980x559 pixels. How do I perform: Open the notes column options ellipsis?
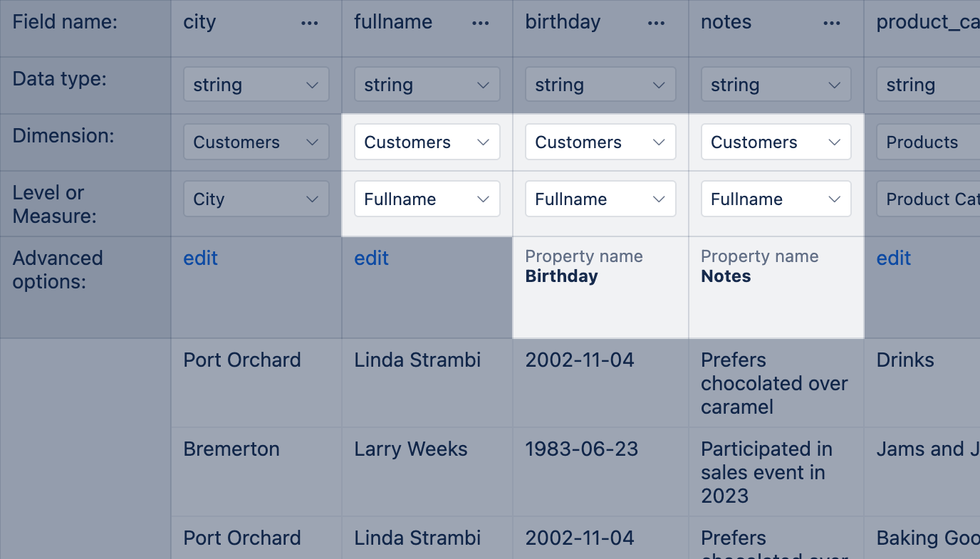click(x=832, y=23)
